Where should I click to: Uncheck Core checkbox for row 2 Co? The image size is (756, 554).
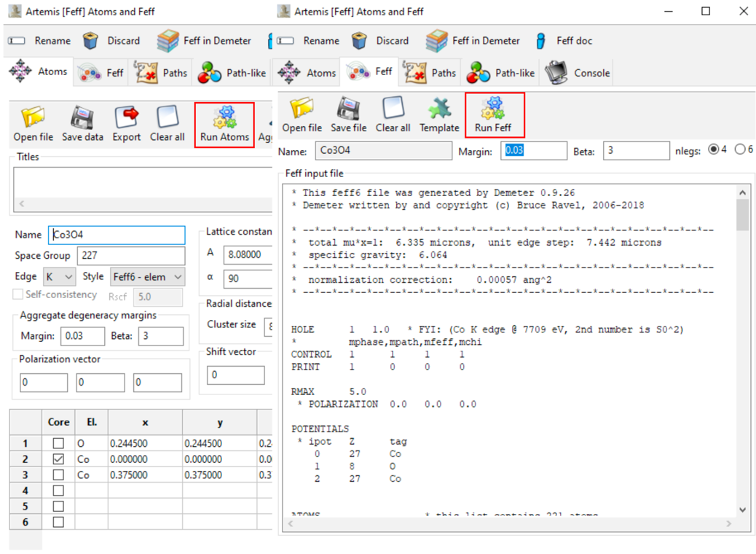[58, 459]
